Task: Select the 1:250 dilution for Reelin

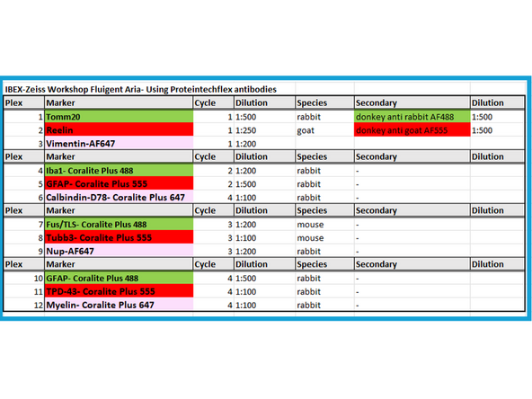Action: coord(264,130)
